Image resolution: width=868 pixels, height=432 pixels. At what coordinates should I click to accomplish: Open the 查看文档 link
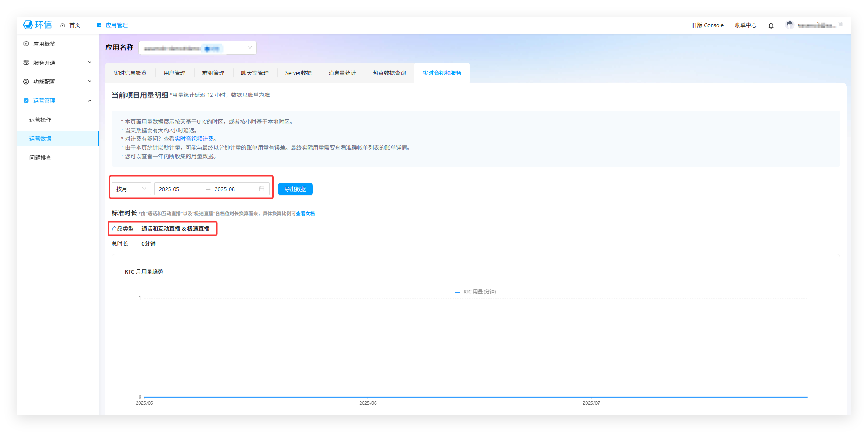click(x=305, y=214)
